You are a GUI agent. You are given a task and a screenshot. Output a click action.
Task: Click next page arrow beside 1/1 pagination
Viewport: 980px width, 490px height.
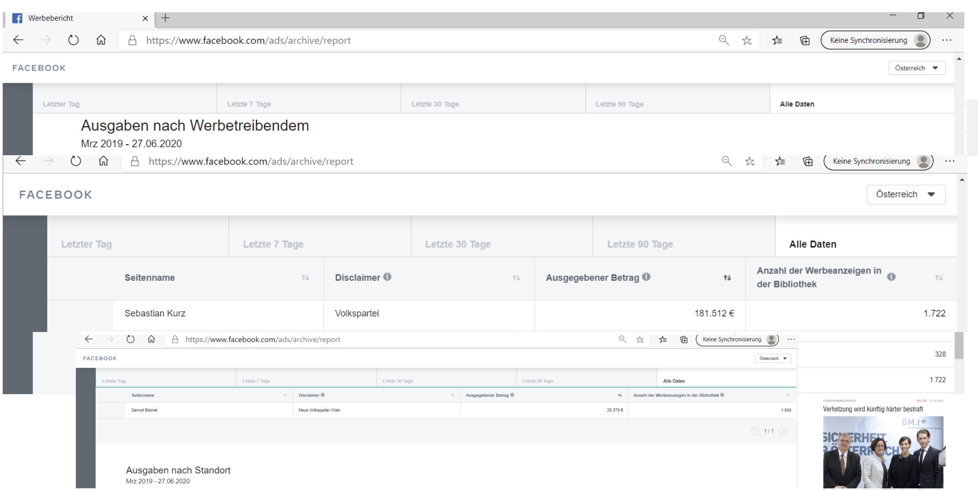pyautogui.click(x=782, y=431)
